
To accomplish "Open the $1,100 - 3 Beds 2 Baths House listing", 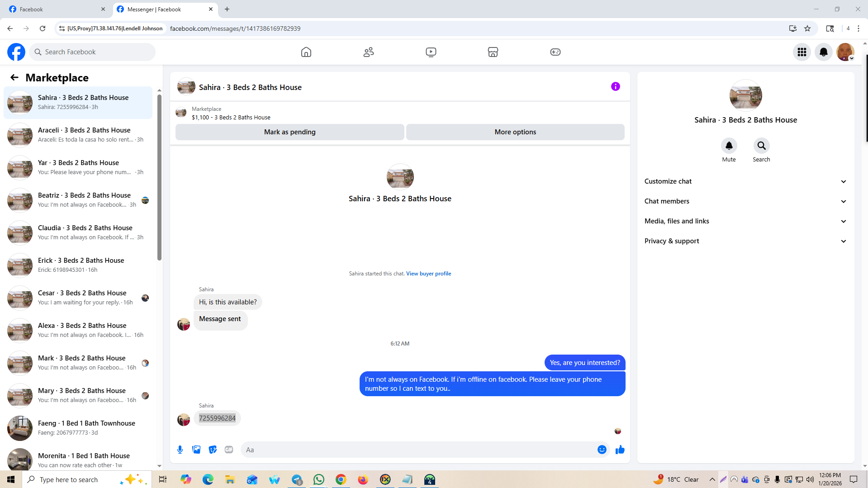I will [x=231, y=118].
